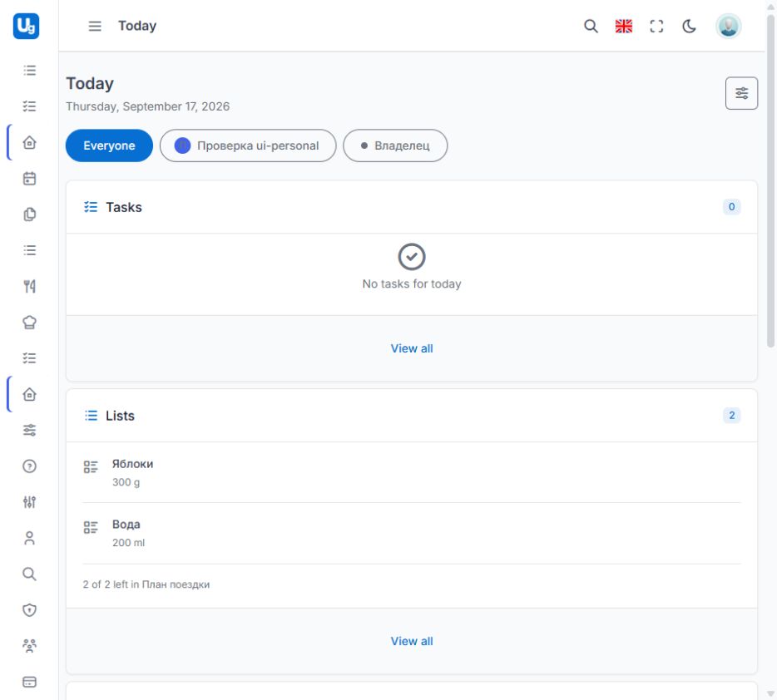777x700 pixels.
Task: Open the user avatar profile menu
Action: click(728, 26)
